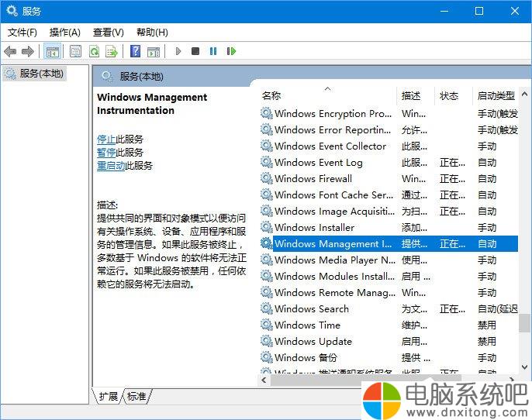532x420 pixels.
Task: Select the Windows Modules Install... service name
Action: 334,277
